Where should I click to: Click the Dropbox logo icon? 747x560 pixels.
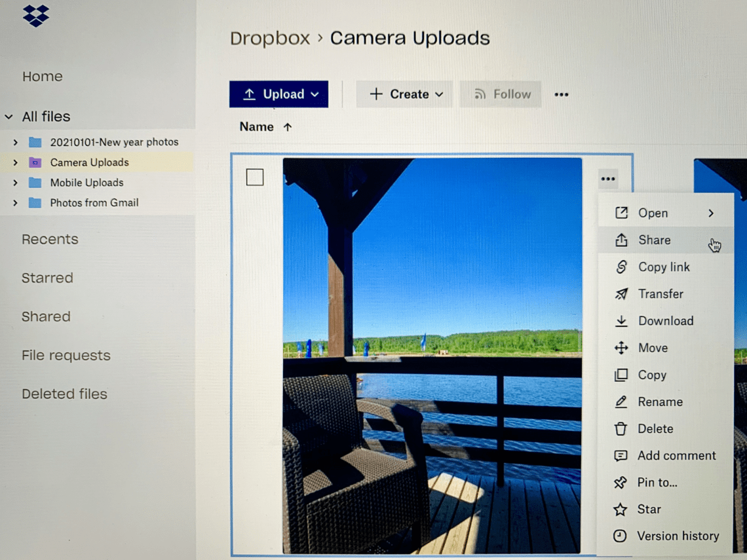point(36,16)
